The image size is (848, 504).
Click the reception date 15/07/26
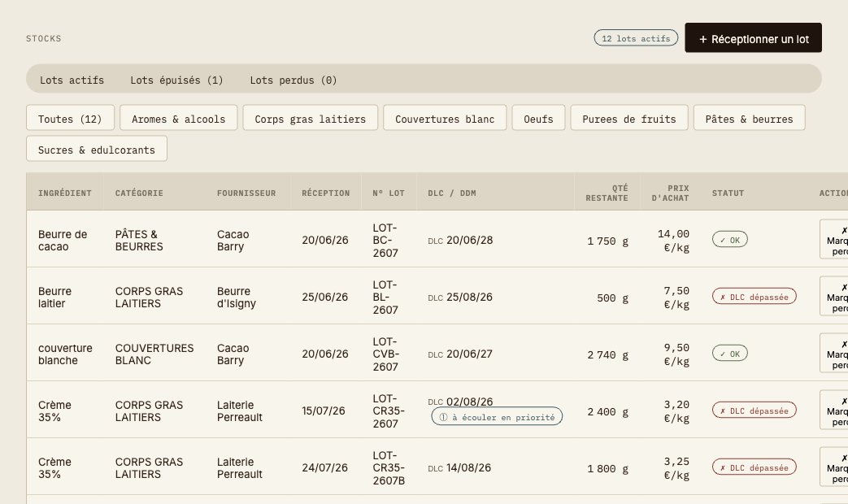[324, 411]
